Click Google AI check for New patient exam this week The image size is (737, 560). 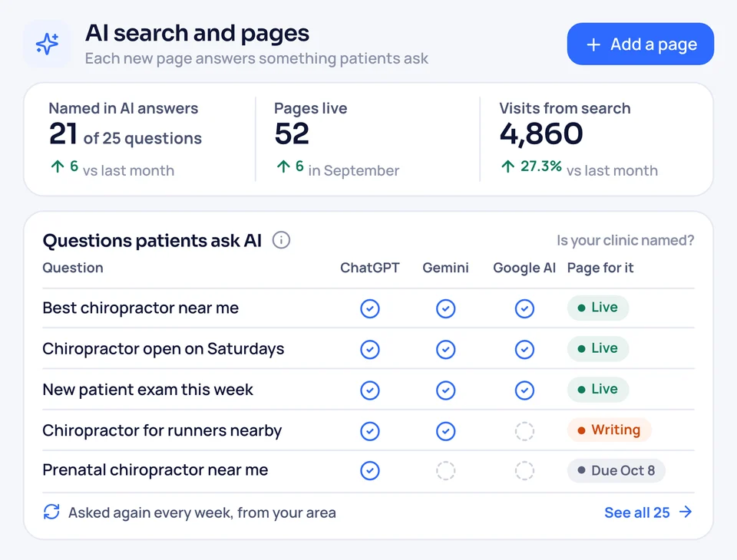pos(524,390)
